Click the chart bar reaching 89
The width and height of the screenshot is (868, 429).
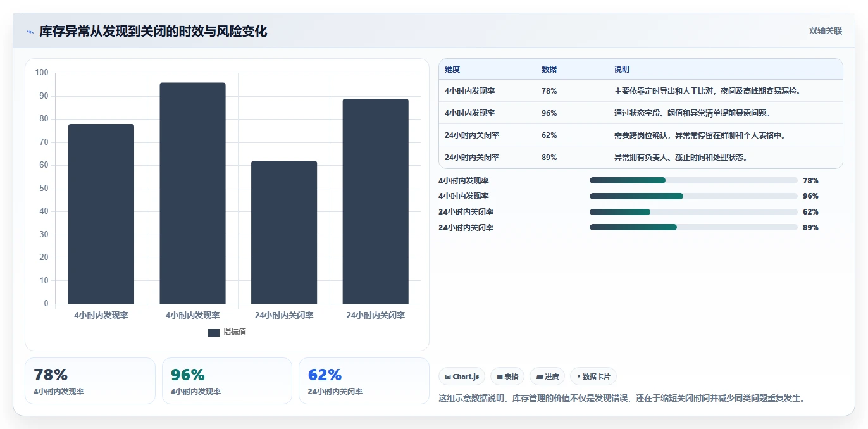[376, 201]
